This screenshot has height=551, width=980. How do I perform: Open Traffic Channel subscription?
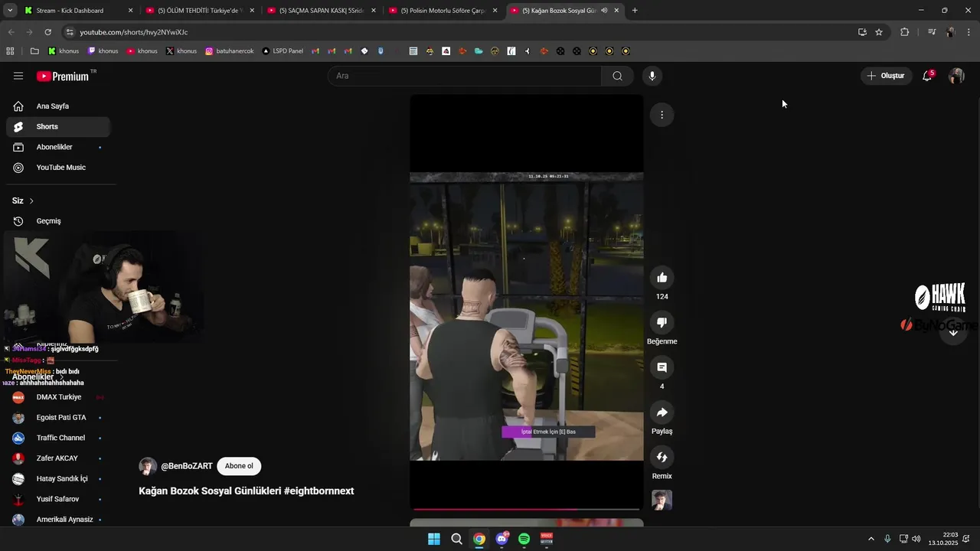tap(58, 439)
